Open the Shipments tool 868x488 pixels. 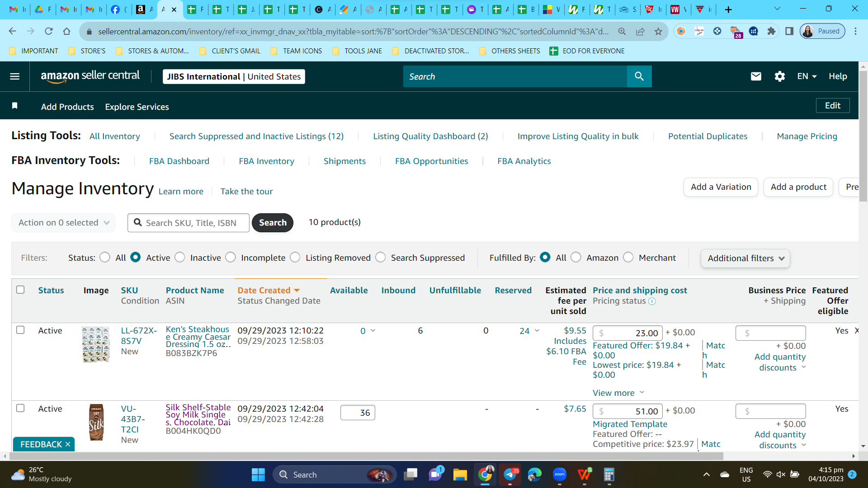pos(344,161)
